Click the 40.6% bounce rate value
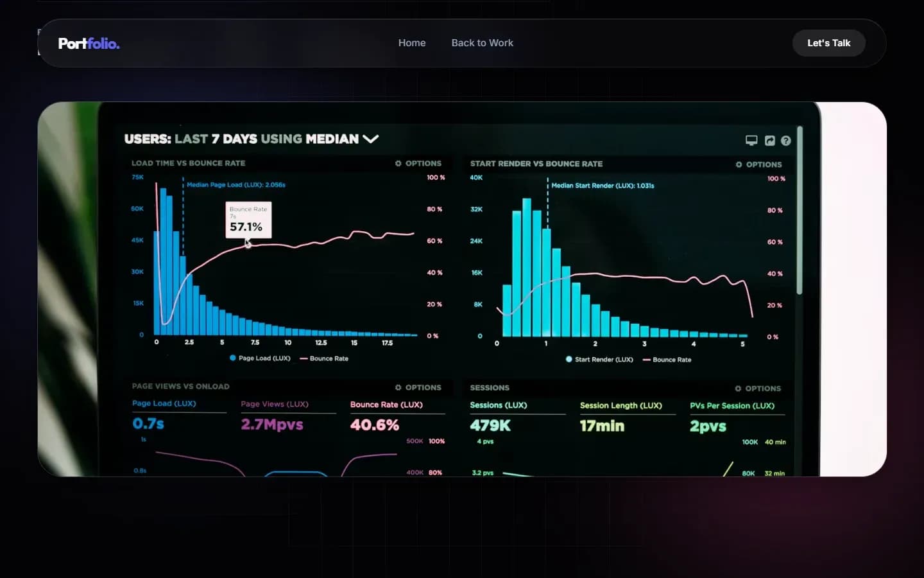This screenshot has height=578, width=924. [x=375, y=425]
